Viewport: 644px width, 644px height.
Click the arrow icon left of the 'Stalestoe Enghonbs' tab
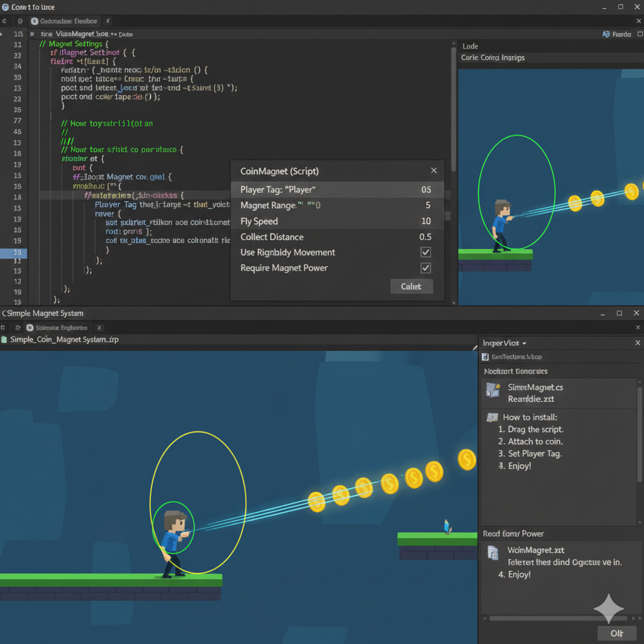coord(18,327)
